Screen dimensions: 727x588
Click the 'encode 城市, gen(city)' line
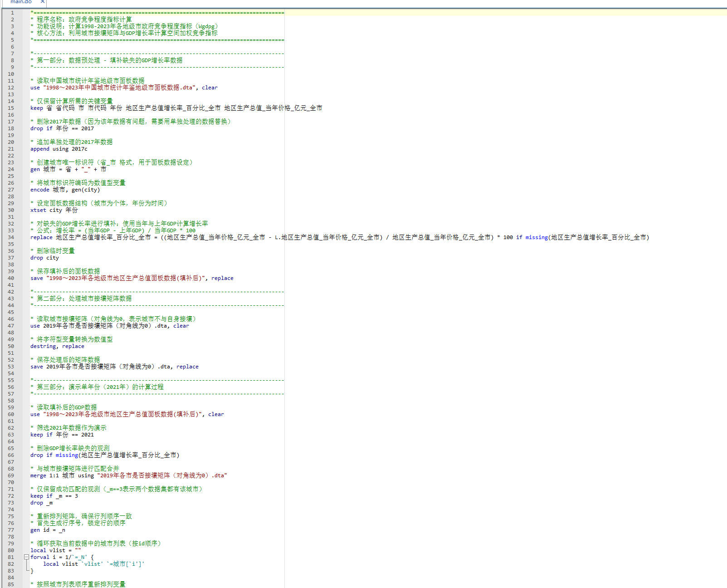pyautogui.click(x=65, y=190)
